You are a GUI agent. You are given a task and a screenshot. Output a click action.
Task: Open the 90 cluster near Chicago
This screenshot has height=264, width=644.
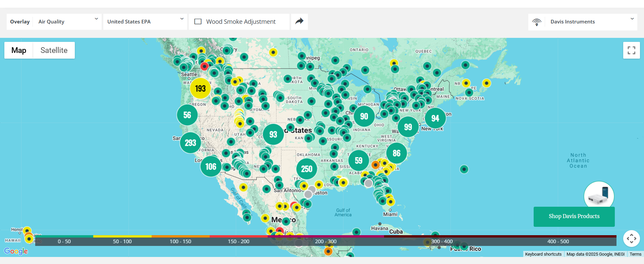tap(364, 116)
